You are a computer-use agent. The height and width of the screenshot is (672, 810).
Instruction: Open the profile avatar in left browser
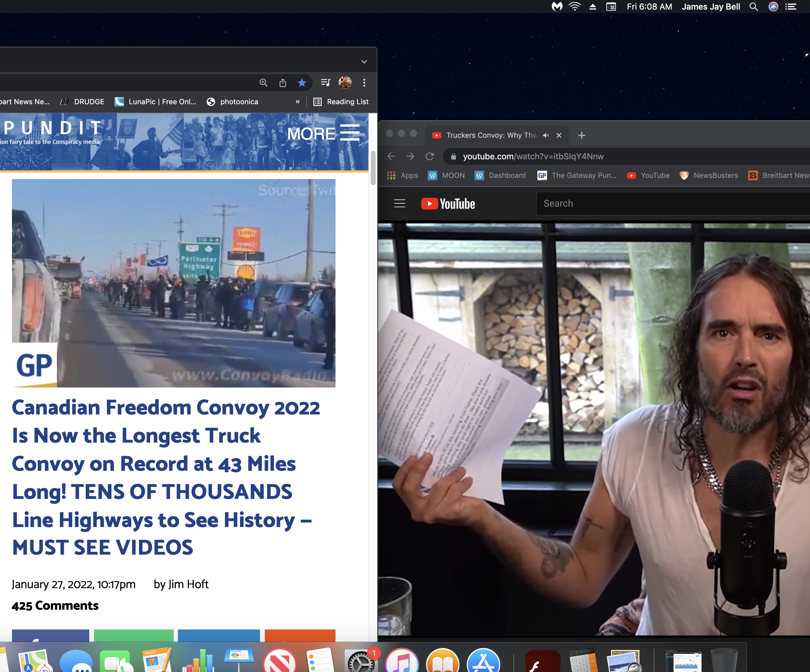[x=345, y=83]
